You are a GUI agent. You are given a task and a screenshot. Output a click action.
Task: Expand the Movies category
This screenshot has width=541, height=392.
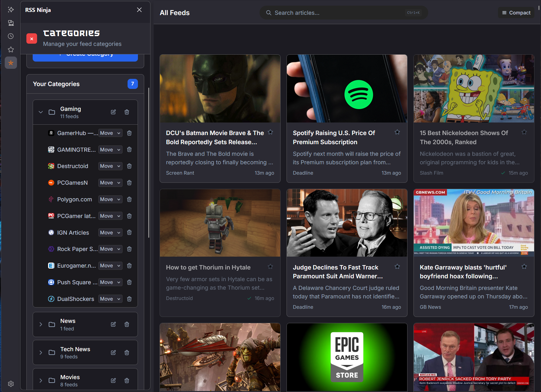41,380
